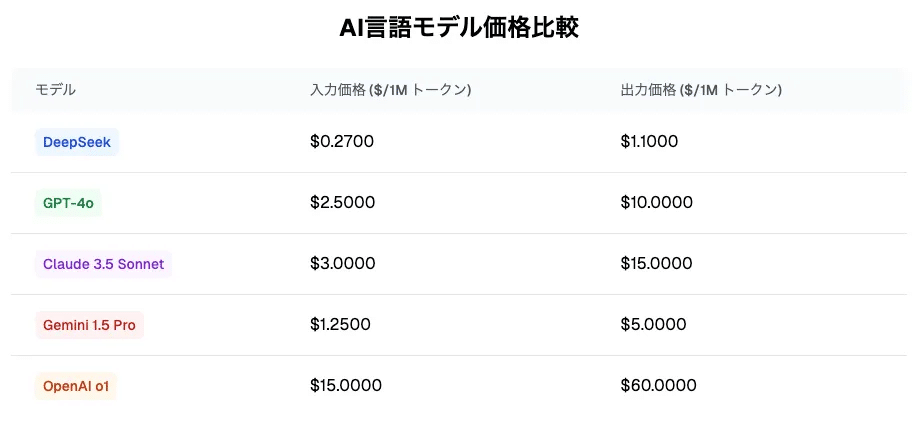Select Gemini 1.5 Pro output price $5.0000
The image size is (924, 436).
pyautogui.click(x=653, y=325)
